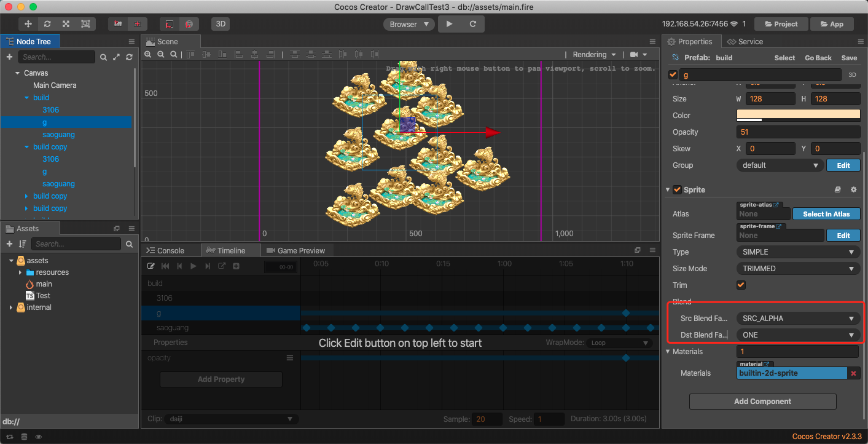Open the Node Tree panel menu icon
The height and width of the screenshot is (444, 868).
pyautogui.click(x=131, y=42)
